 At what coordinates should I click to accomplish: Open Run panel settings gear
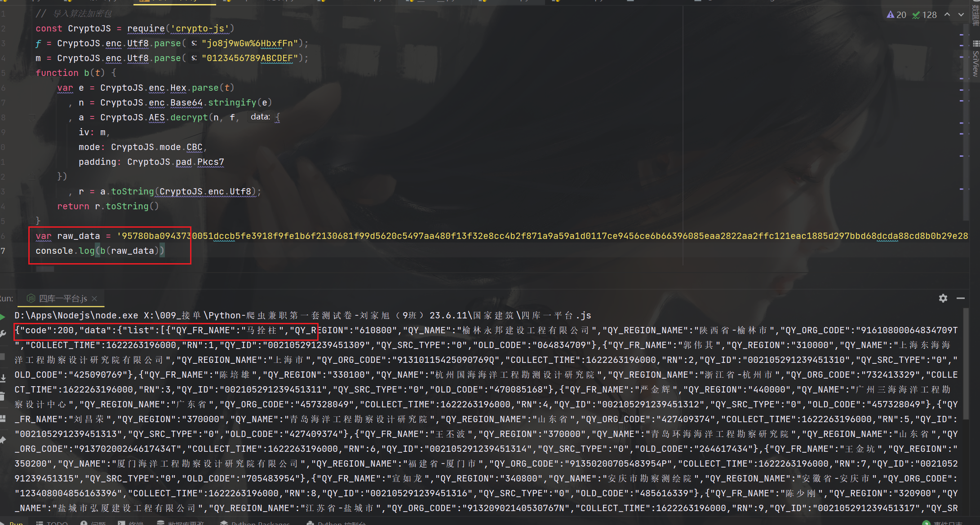point(943,298)
